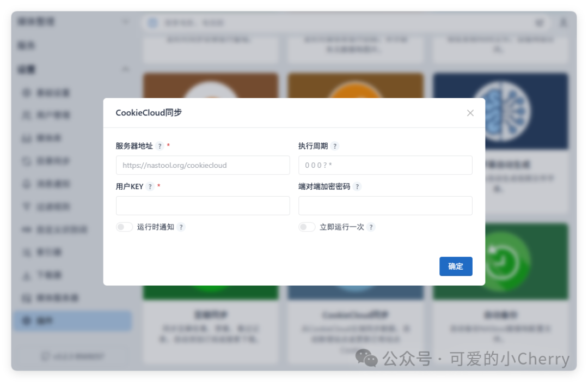Click the notification icon in the top bar
This screenshot has width=588, height=382.
[x=539, y=22]
